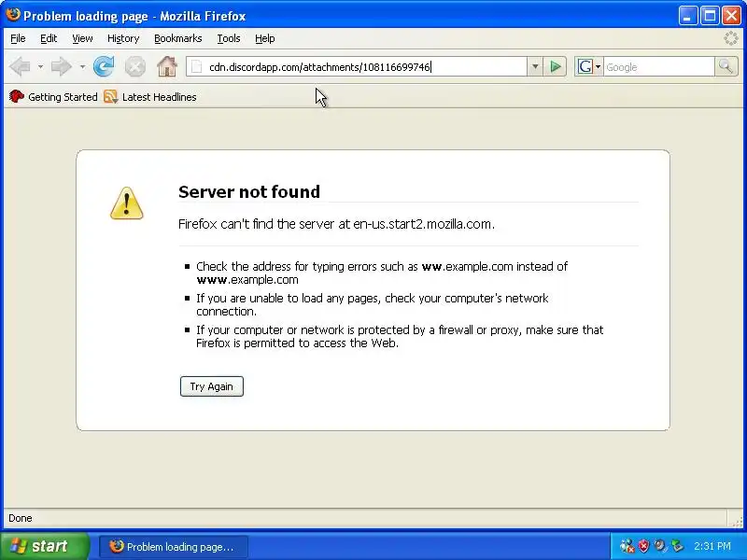Open the Bookmarks menu
Image resolution: width=747 pixels, height=560 pixels.
tap(177, 38)
